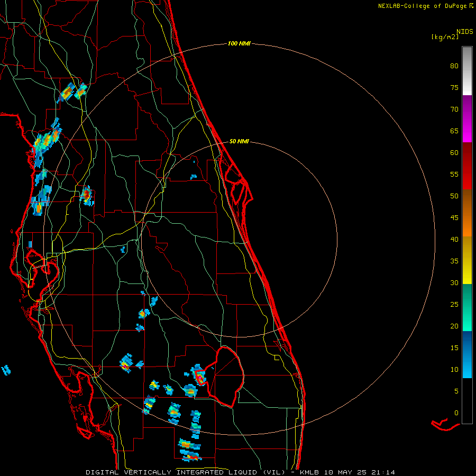476x476 pixels.
Task: Pick the magenta-purple segment of the color bar
Action: click(467, 119)
